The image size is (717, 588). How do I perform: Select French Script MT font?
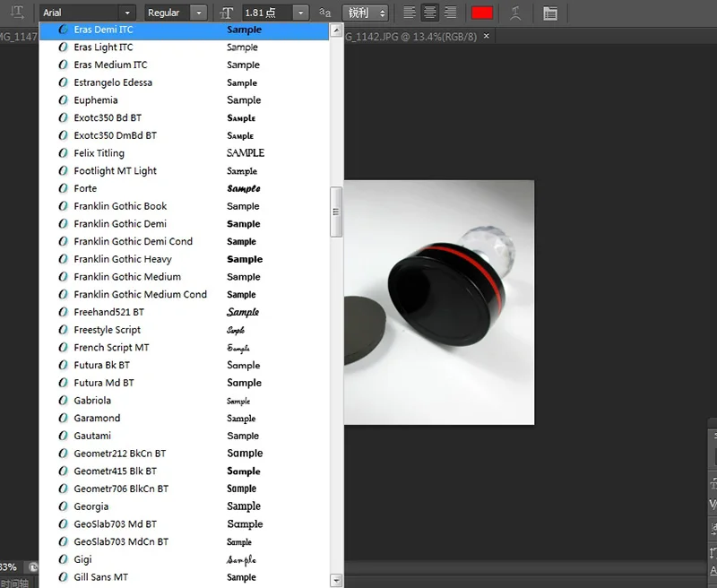(x=184, y=348)
